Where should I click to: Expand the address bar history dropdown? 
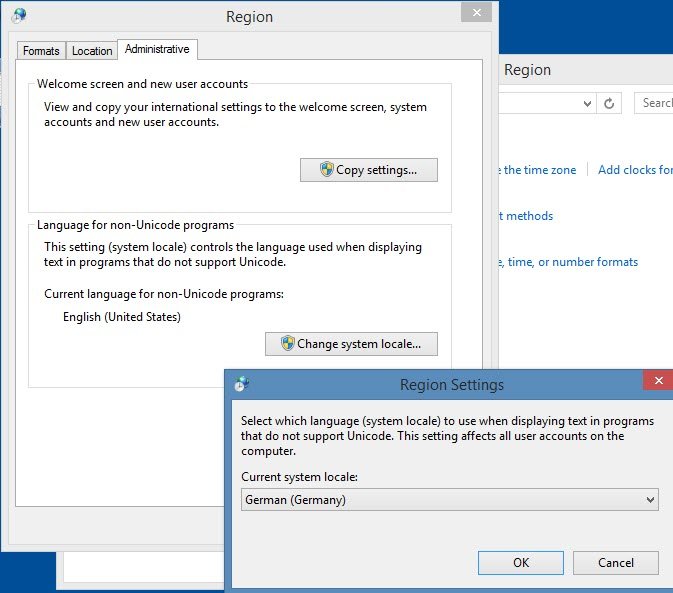click(587, 103)
